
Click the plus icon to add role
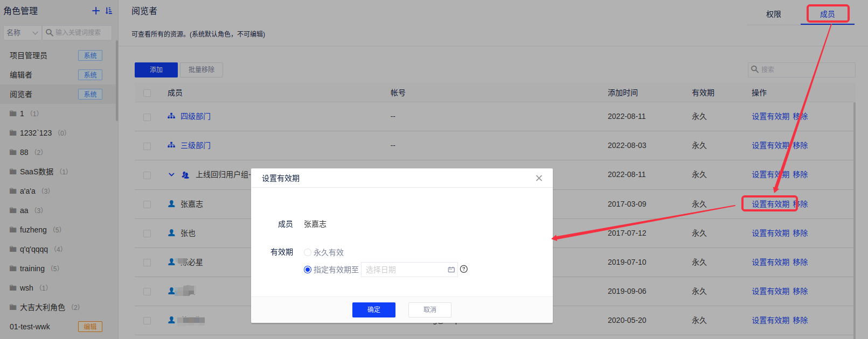(96, 11)
